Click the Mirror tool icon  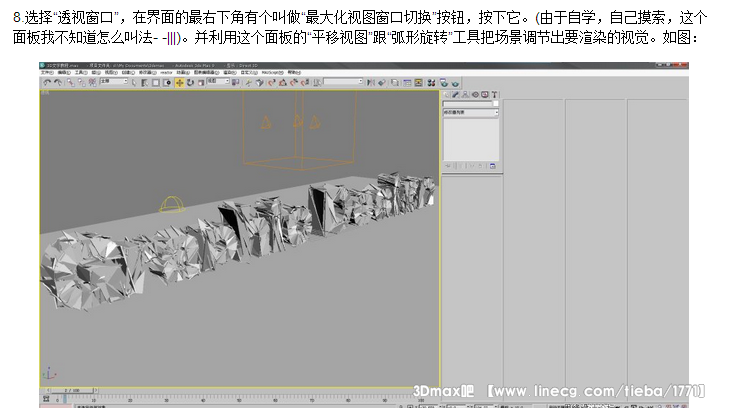tap(371, 82)
